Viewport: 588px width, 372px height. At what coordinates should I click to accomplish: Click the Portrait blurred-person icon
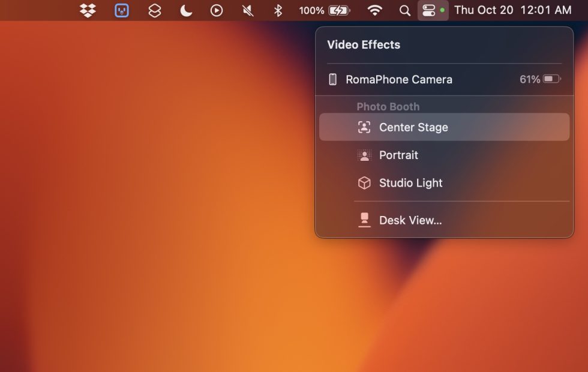click(364, 155)
